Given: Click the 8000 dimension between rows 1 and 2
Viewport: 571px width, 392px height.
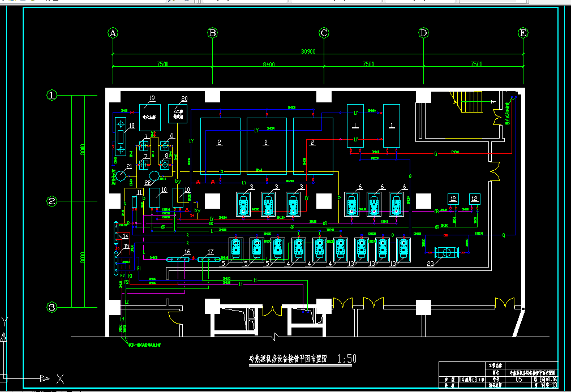Looking at the screenshot, I should click(x=82, y=149).
